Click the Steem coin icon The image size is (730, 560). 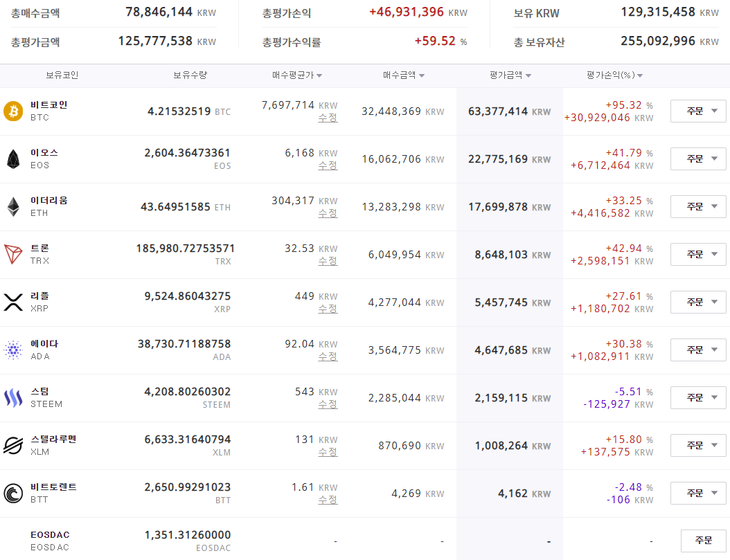(13, 397)
